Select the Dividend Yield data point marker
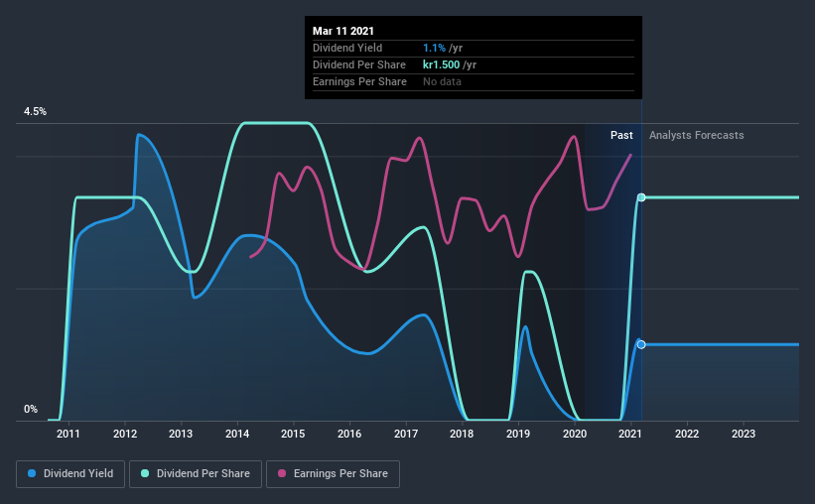This screenshot has height=504, width=815. pyautogui.click(x=641, y=344)
